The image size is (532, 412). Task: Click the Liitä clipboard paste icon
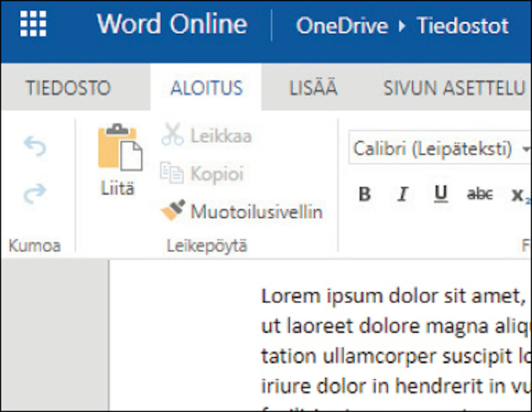[x=120, y=147]
